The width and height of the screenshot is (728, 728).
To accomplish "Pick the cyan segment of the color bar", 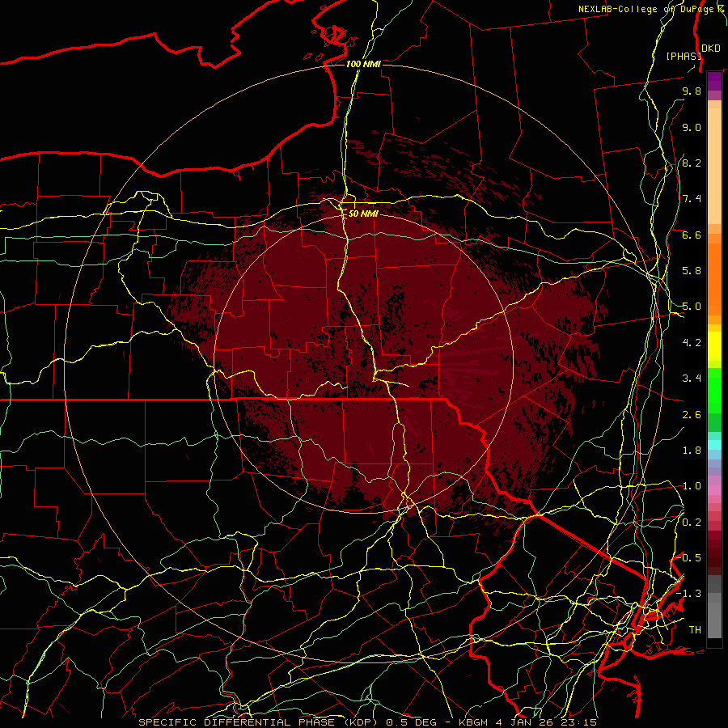I will point(714,445).
